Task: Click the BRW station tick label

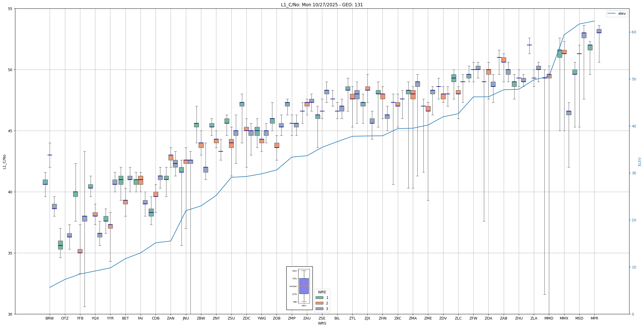Action: (x=49, y=318)
